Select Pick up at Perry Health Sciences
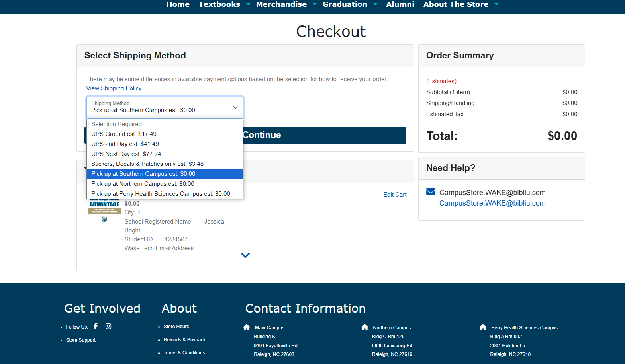This screenshot has height=364, width=625. click(x=161, y=194)
